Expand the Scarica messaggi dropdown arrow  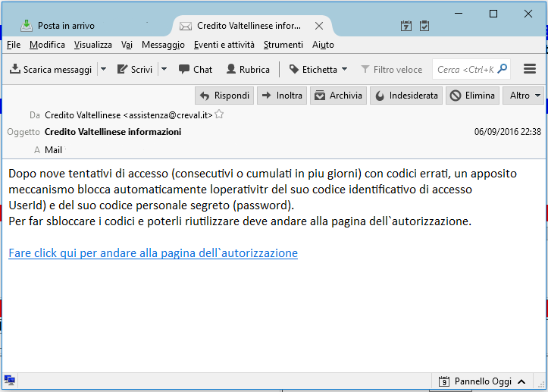click(x=103, y=69)
